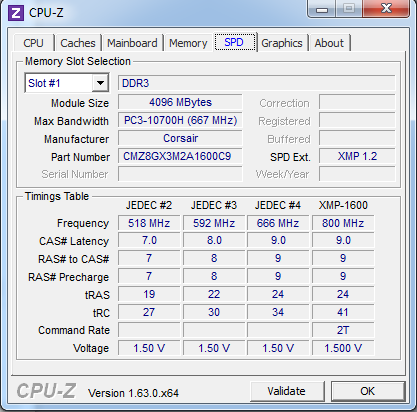Image resolution: width=417 pixels, height=412 pixels.
Task: Switch to the Caches tab
Action: [78, 43]
